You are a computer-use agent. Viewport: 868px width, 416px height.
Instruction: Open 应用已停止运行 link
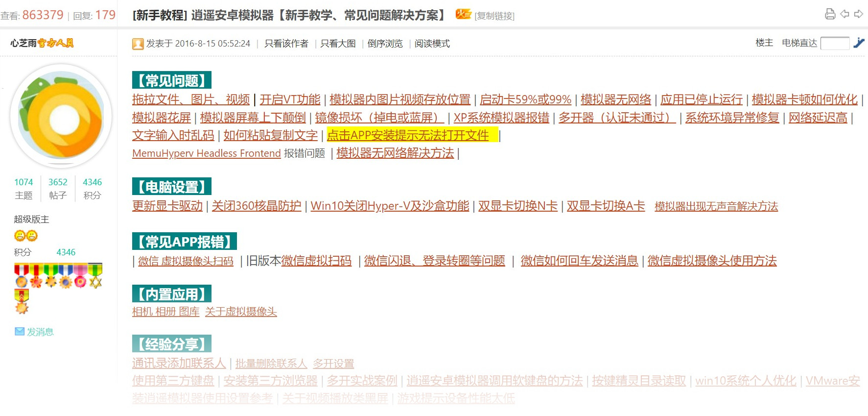coord(702,99)
